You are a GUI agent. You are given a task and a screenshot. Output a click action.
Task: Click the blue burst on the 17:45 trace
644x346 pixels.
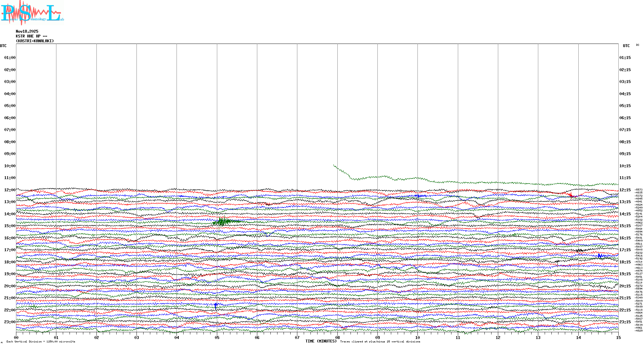point(600,255)
